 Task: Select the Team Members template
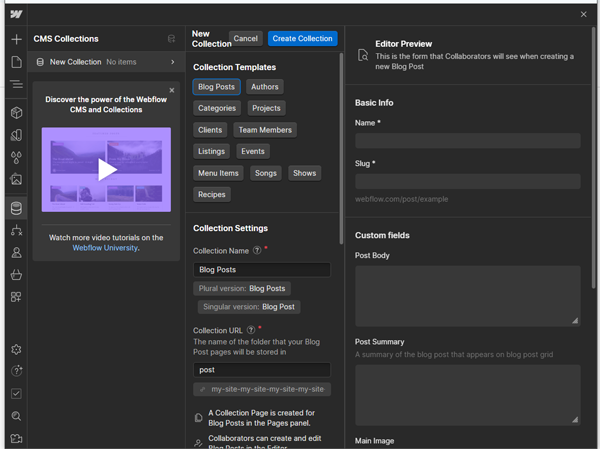[x=265, y=130]
